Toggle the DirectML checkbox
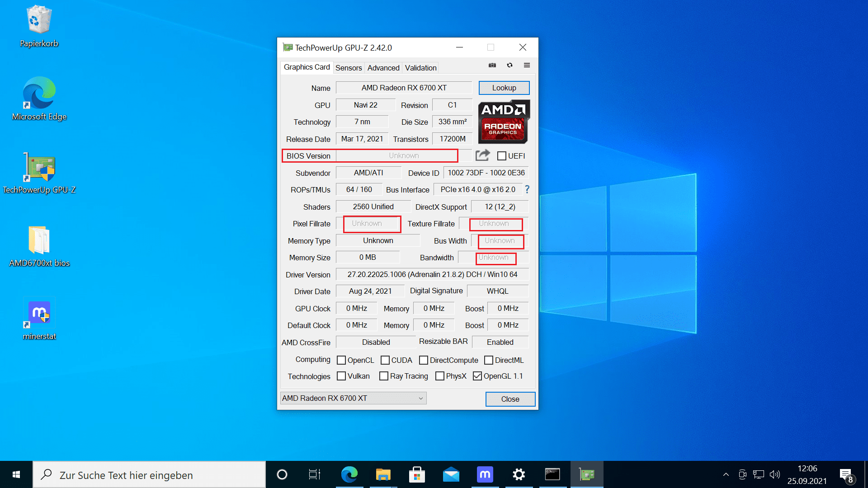Screen dimensions: 868x488 point(489,360)
